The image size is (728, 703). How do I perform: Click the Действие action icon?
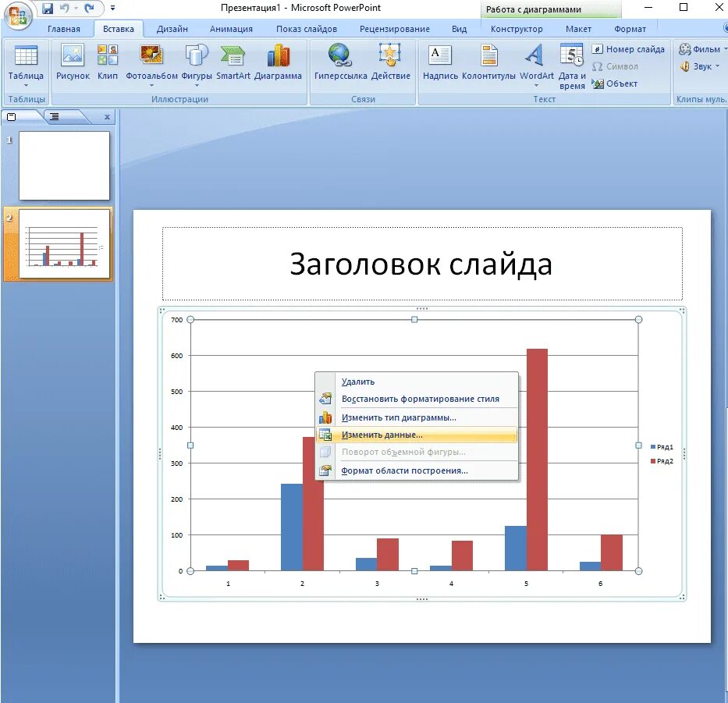click(390, 62)
